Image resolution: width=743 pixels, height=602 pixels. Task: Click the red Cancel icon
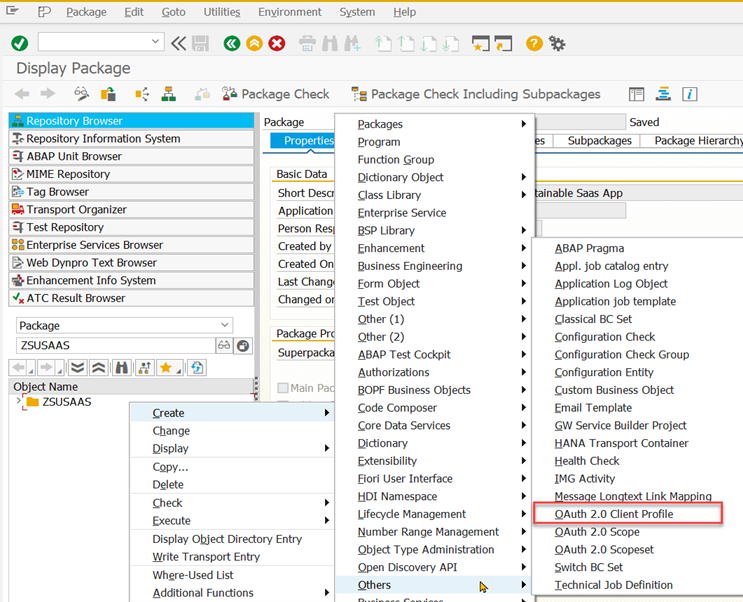click(x=277, y=44)
